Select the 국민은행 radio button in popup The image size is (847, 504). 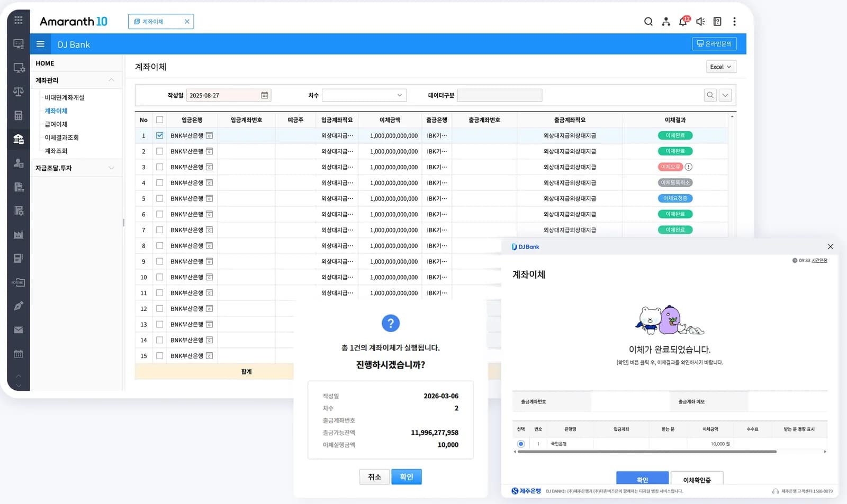[x=521, y=444]
